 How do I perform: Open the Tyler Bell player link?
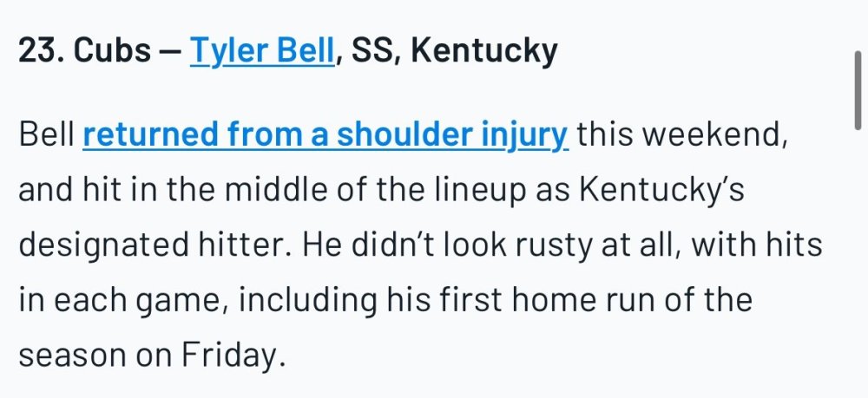click(261, 52)
